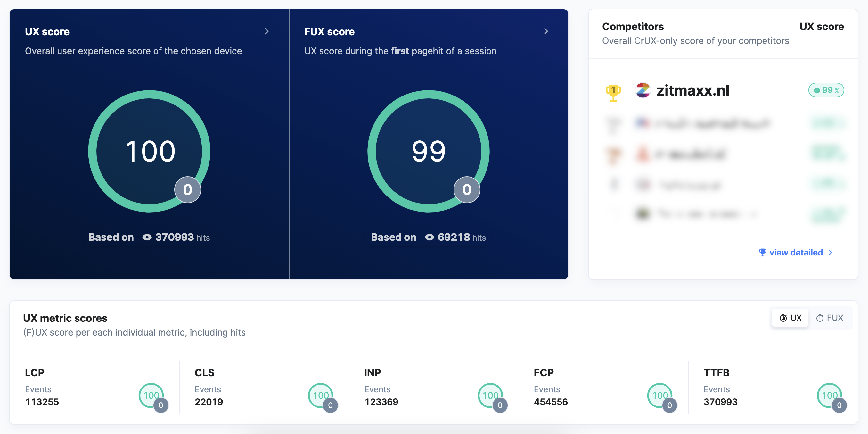Switch metric scores to FUX view
This screenshot has height=434, width=868.
click(x=830, y=318)
